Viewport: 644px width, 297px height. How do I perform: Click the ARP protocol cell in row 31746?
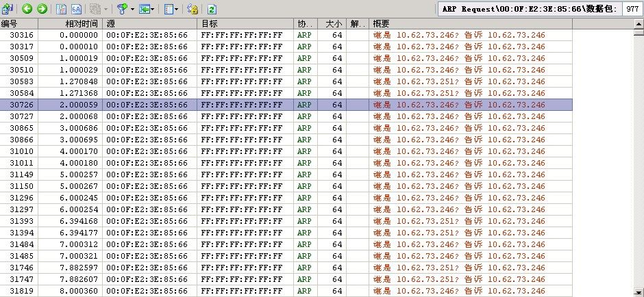point(304,268)
